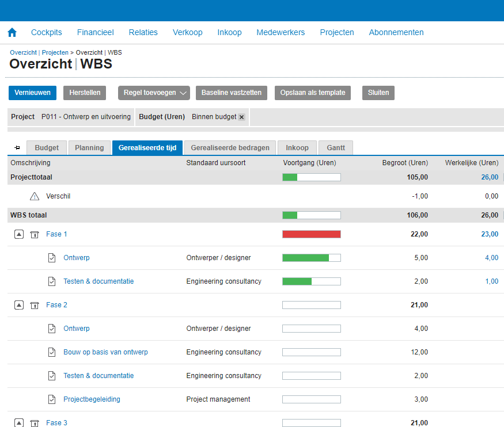
Task: Collapse the Fase 1 row
Action: (x=19, y=234)
